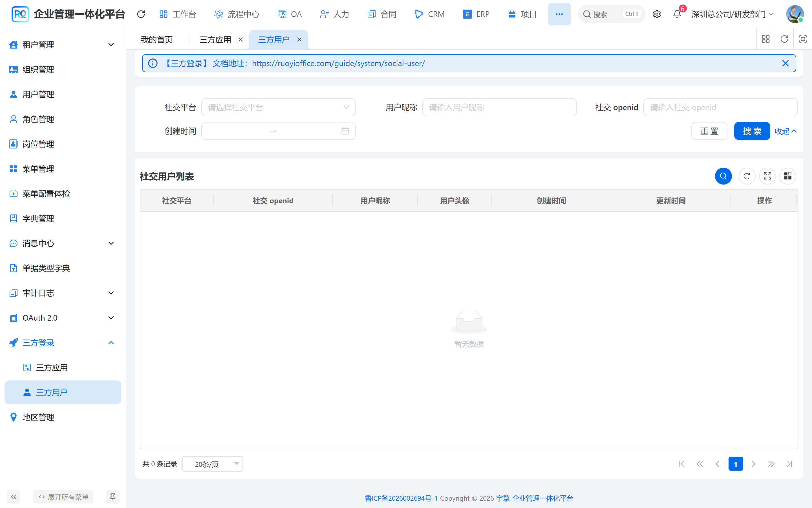Viewport: 812px width, 508px height.
Task: Click the blue search toggle icon above table
Action: click(723, 176)
